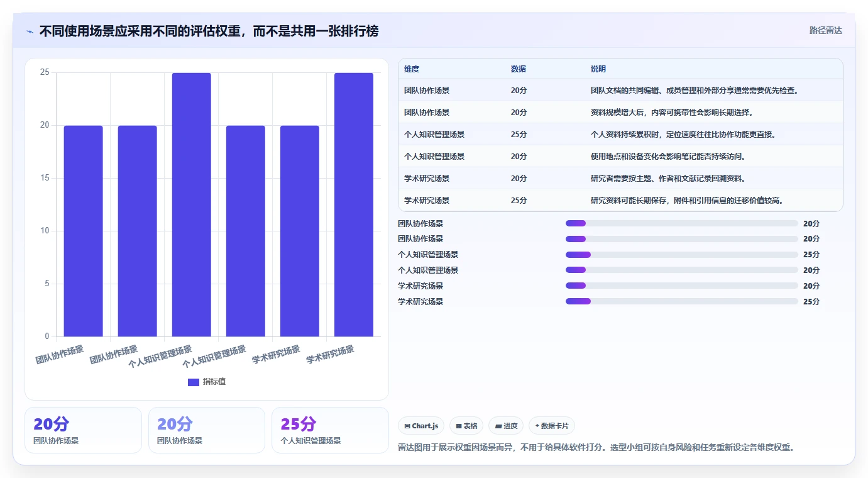Click the 学术研究场景 20分 progress bar
868x478 pixels.
click(682, 286)
